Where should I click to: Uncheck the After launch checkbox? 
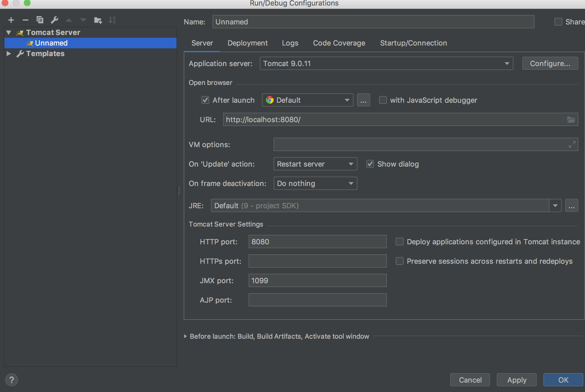205,100
